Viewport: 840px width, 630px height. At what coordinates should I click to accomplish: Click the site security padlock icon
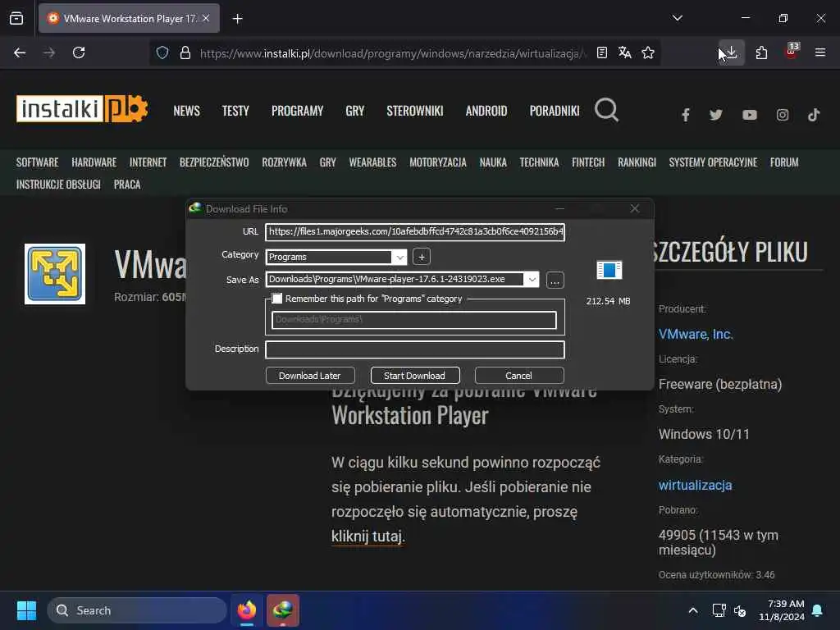pyautogui.click(x=185, y=52)
